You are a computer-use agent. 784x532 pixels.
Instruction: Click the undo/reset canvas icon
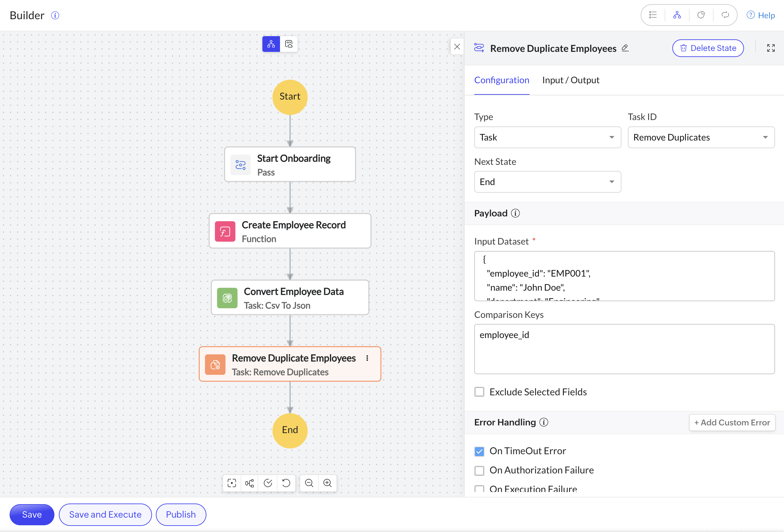(x=286, y=483)
